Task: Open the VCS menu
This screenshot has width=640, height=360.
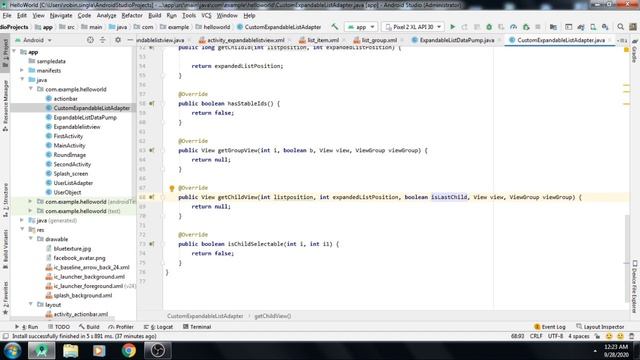Action: click(x=206, y=16)
